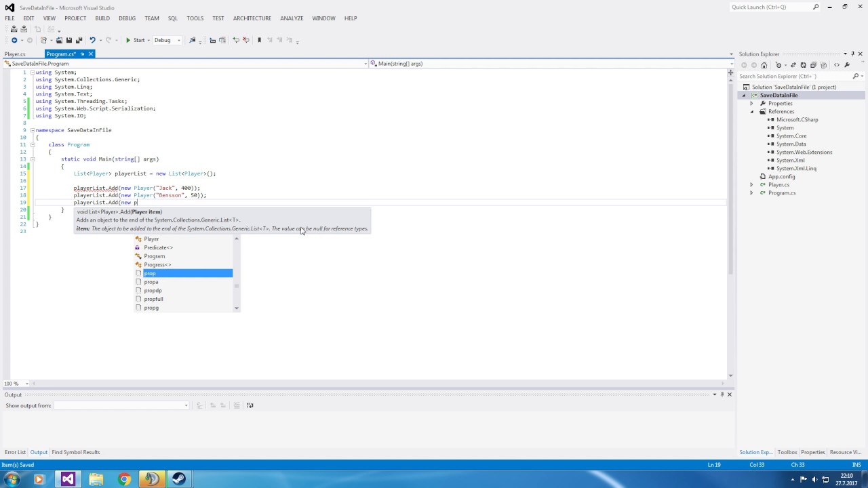The image size is (868, 488).
Task: Switch to the Player.cs tab
Action: coord(15,54)
